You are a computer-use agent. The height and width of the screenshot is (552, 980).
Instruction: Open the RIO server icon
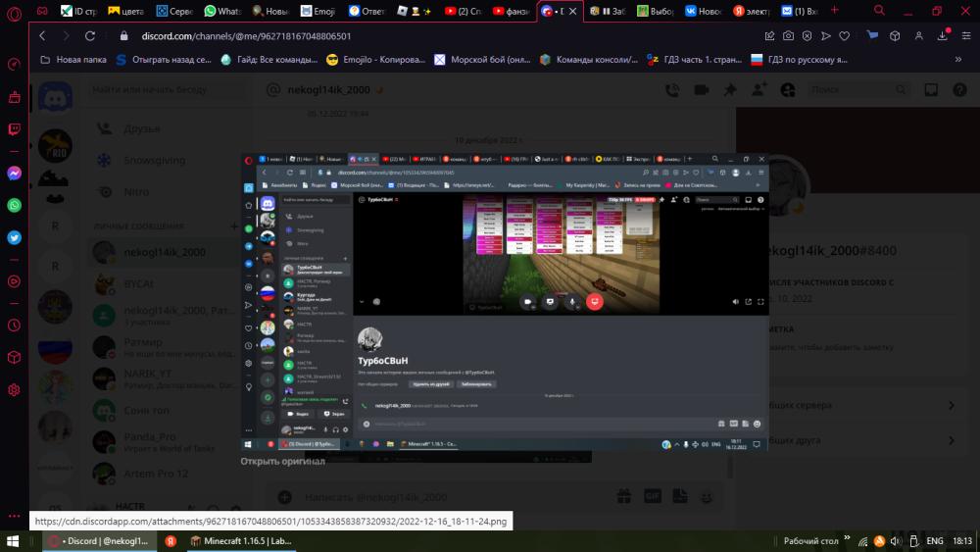click(x=55, y=146)
